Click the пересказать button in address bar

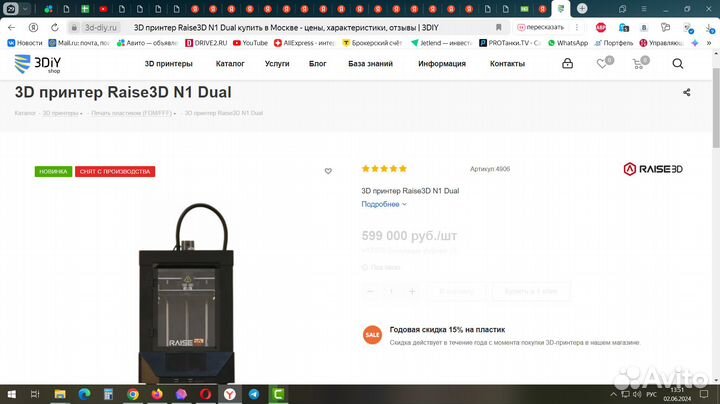[x=540, y=28]
